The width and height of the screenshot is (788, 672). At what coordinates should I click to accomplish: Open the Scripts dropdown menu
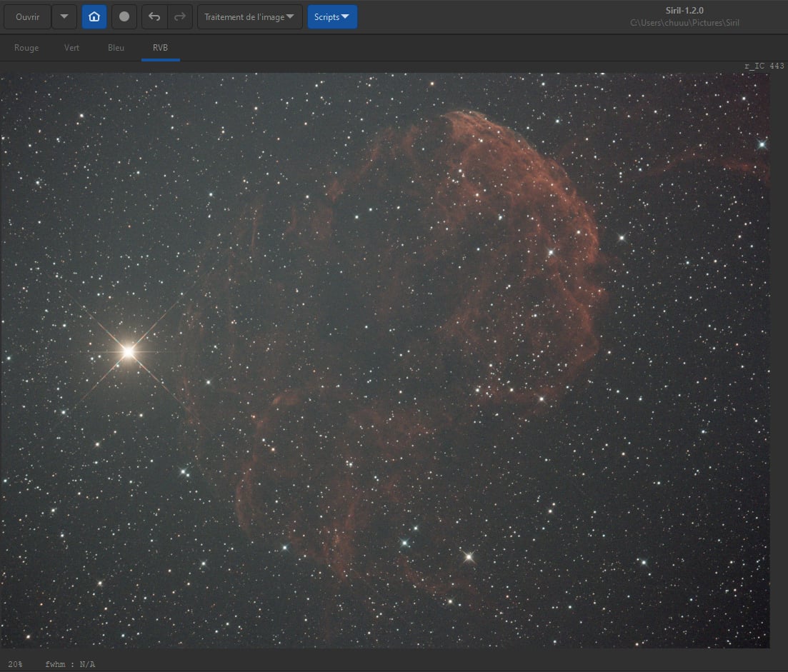click(332, 16)
